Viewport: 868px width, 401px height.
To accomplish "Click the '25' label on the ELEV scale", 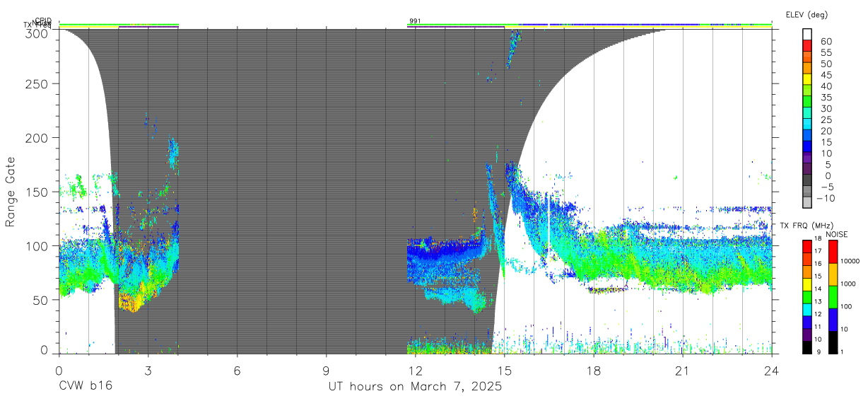I will (826, 120).
